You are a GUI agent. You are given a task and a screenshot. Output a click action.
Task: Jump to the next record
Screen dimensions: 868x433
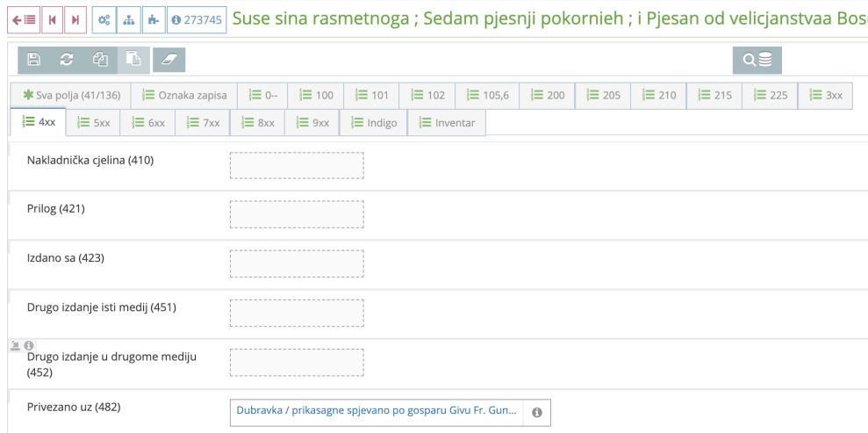[x=75, y=20]
